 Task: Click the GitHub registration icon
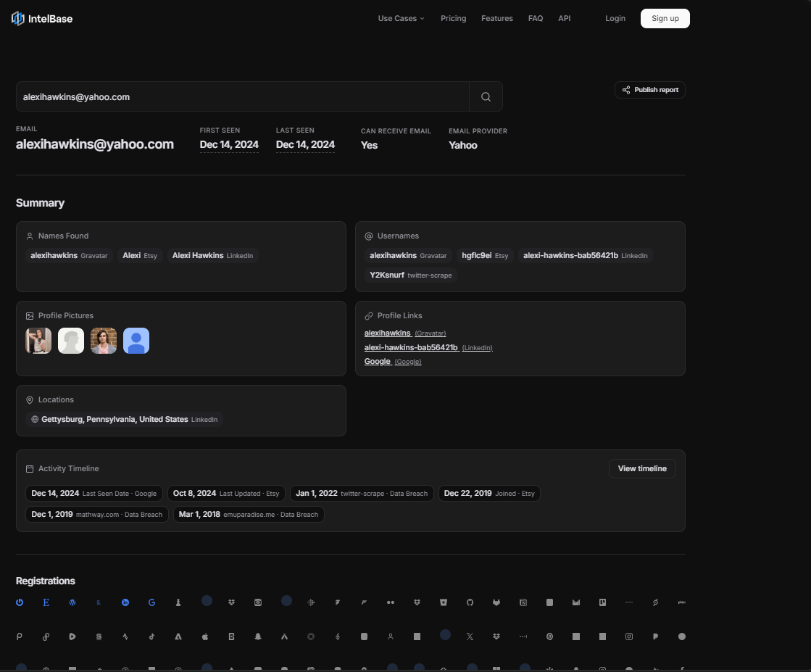coord(470,602)
